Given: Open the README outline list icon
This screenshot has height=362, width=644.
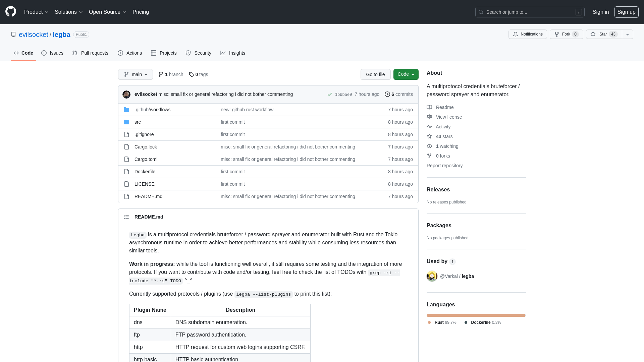Looking at the screenshot, I should coord(126,217).
